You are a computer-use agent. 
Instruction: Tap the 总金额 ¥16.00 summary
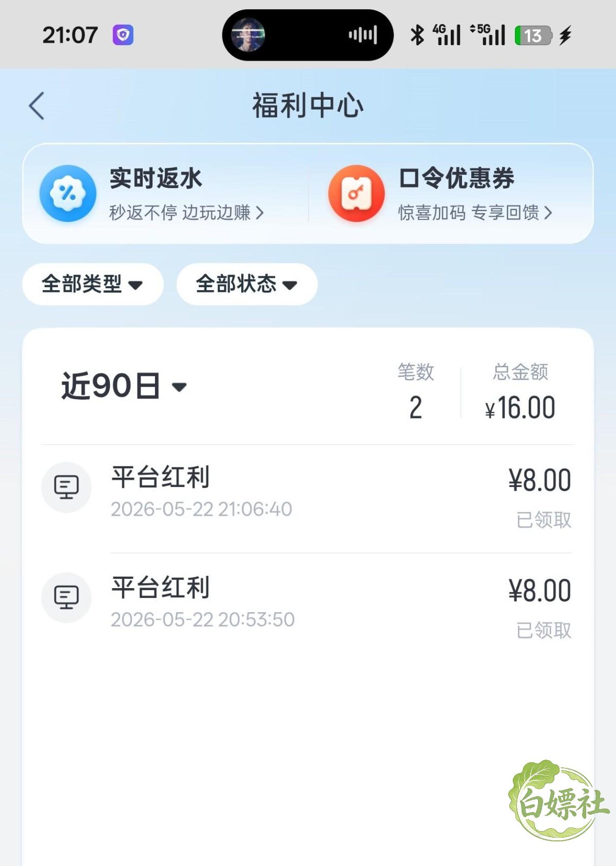coord(520,393)
